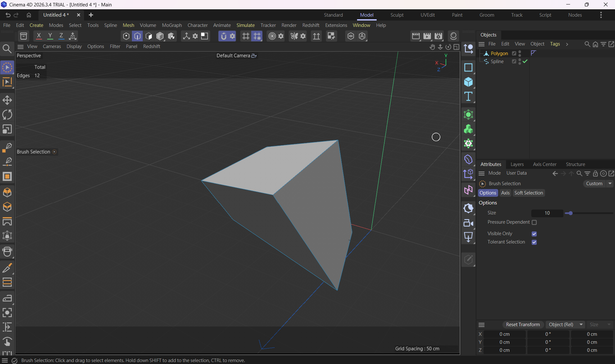
Task: Switch to Polygons mode icon
Action: point(149,36)
